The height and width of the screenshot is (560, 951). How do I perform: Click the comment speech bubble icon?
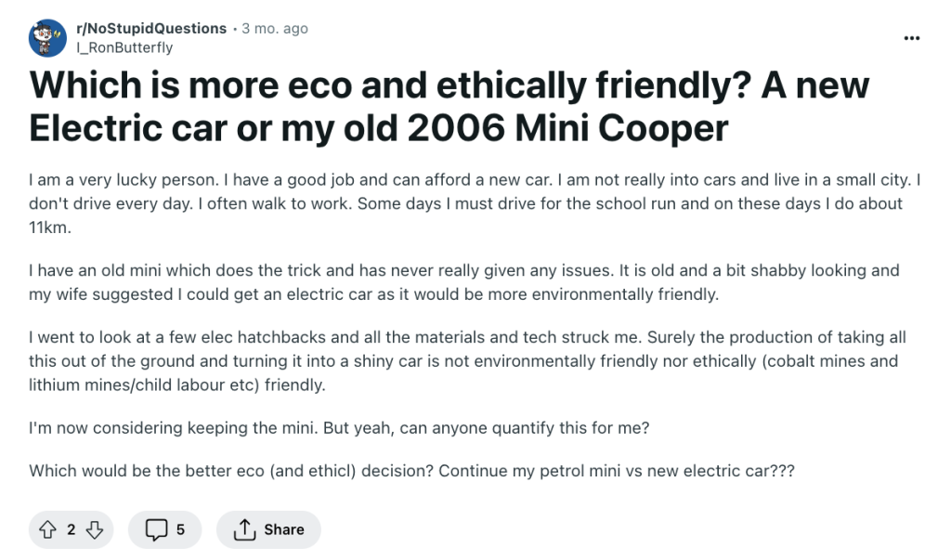point(155,529)
